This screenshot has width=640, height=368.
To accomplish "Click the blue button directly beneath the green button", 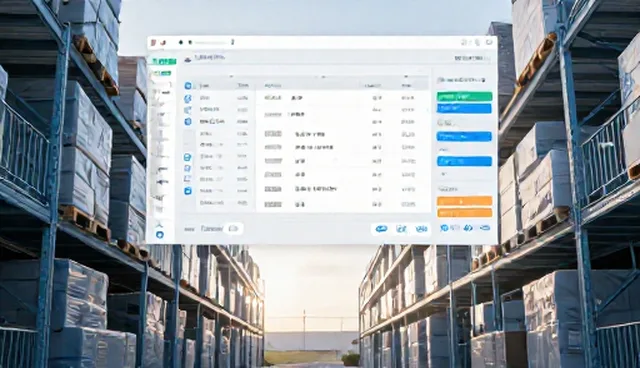I will [464, 109].
